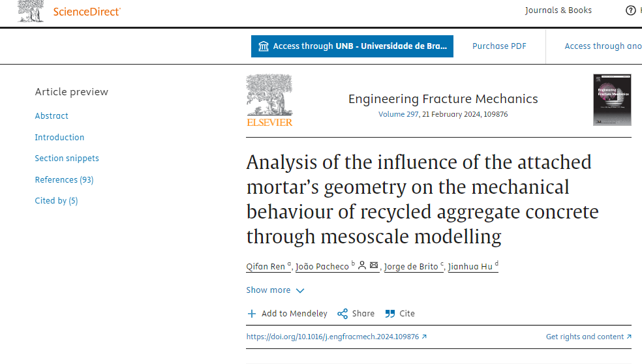Go to the Introduction section
The width and height of the screenshot is (642, 364).
(59, 138)
